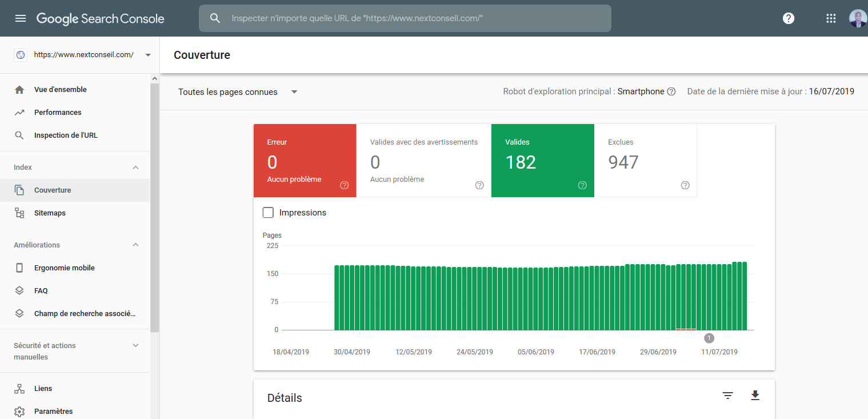Click the 16/07/2019 update date
The height and width of the screenshot is (419, 868).
pos(831,91)
